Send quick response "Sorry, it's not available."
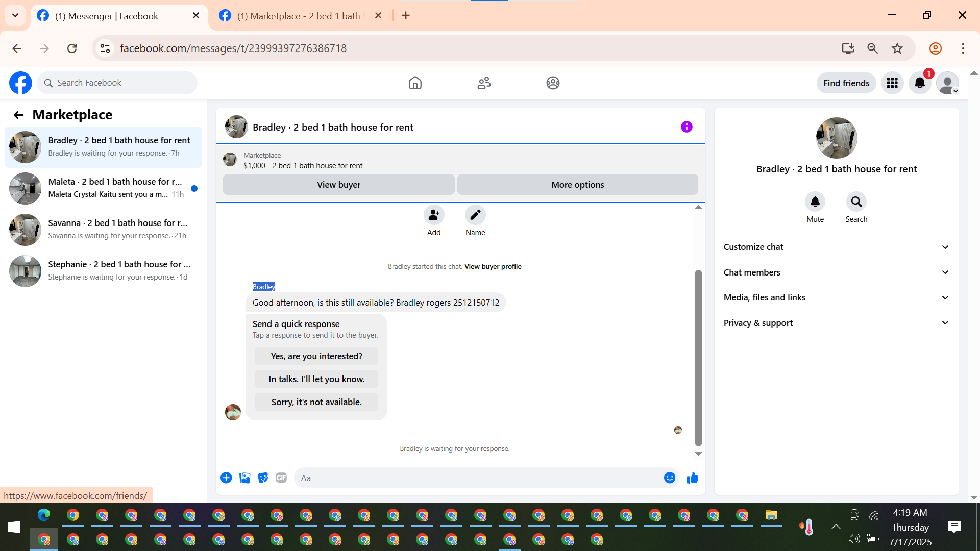The image size is (980, 551). pyautogui.click(x=316, y=402)
